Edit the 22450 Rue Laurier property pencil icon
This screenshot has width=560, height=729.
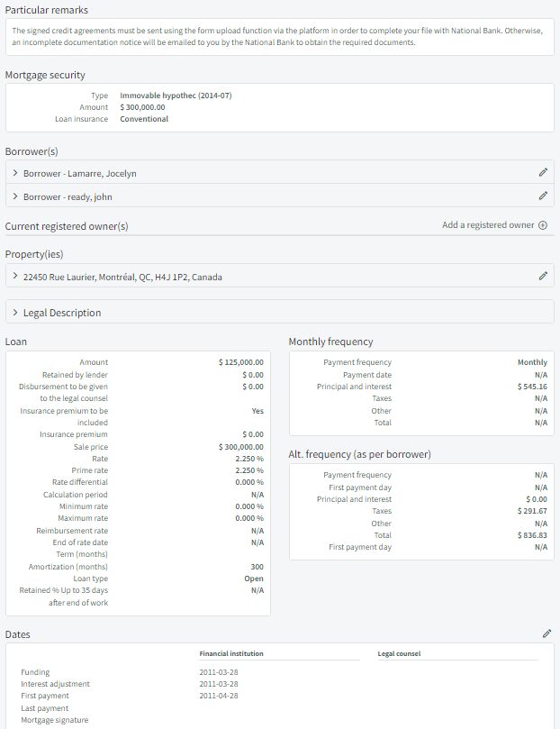543,276
